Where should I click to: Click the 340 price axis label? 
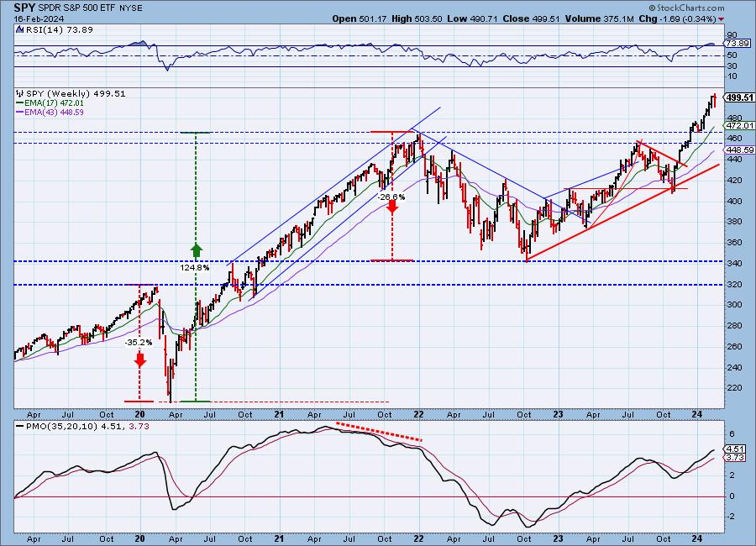pos(734,264)
